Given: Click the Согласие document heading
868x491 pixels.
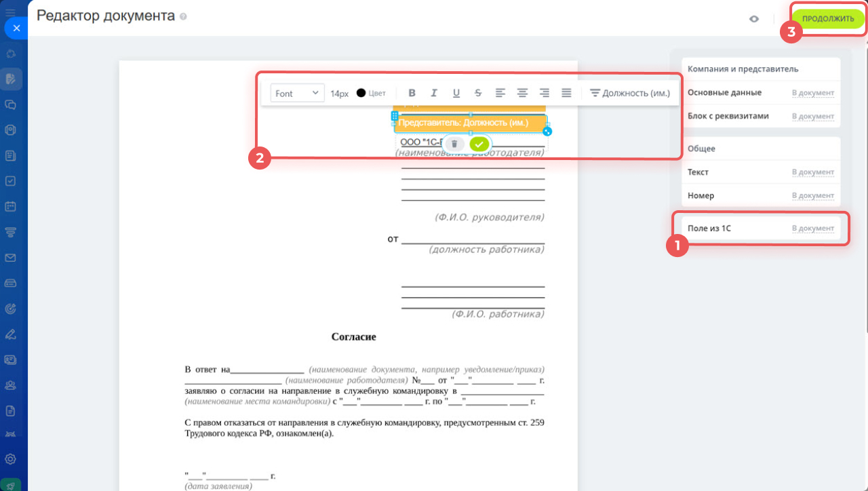Looking at the screenshot, I should point(353,336).
